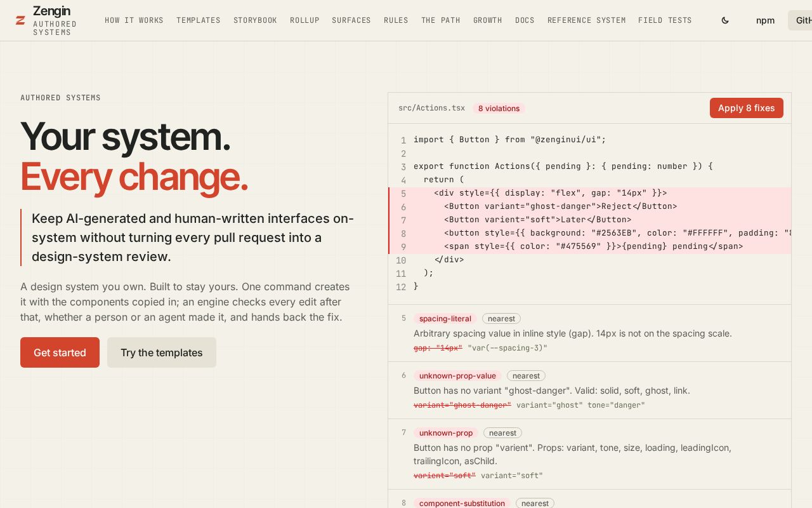Click code line 9 with the span style
This screenshot has height=508, width=812.
point(590,246)
